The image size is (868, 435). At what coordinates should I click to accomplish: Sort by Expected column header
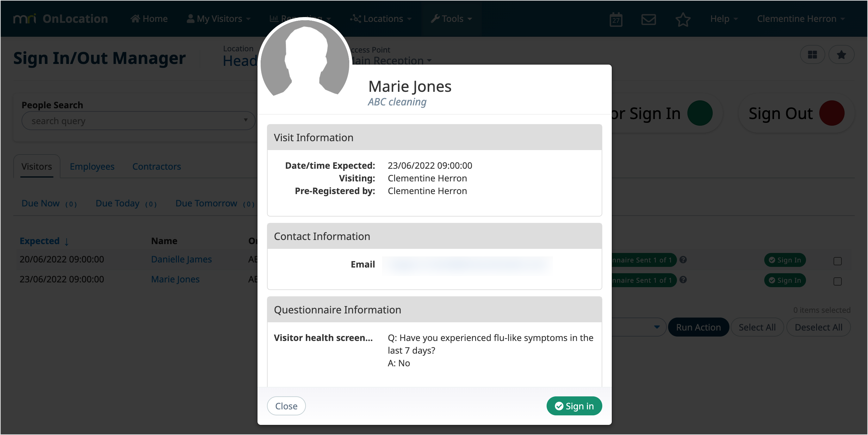(40, 241)
